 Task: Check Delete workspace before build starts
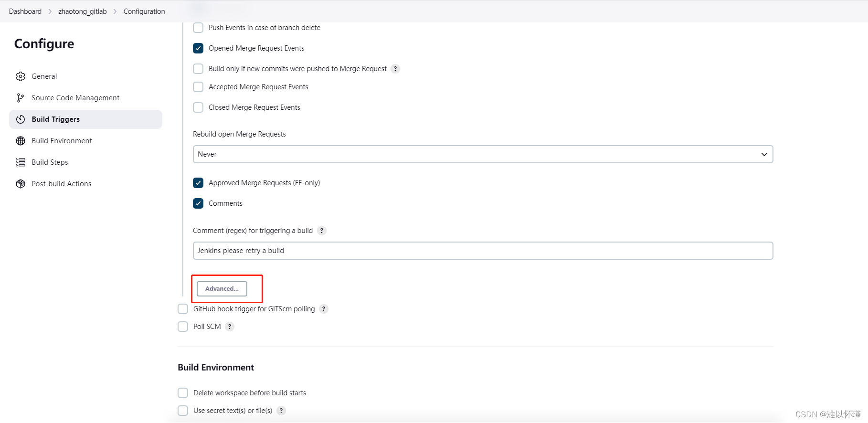[183, 393]
